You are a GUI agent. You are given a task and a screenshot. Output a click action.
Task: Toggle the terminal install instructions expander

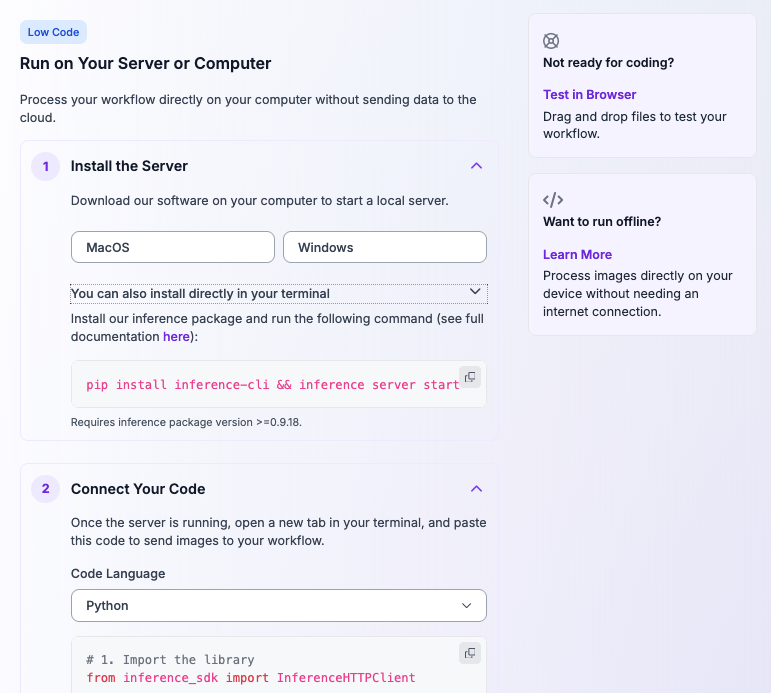click(279, 294)
